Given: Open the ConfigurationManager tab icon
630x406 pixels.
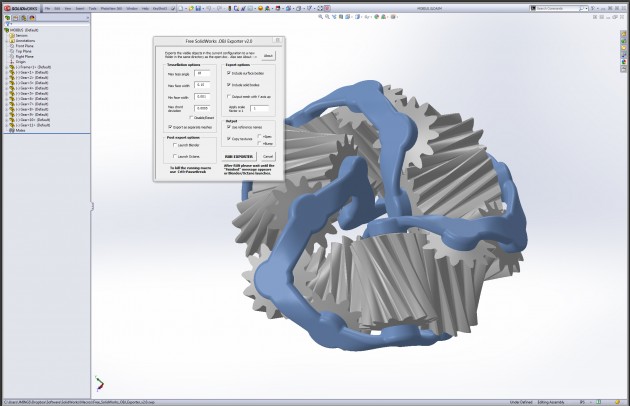Looking at the screenshot, I should (x=24, y=18).
